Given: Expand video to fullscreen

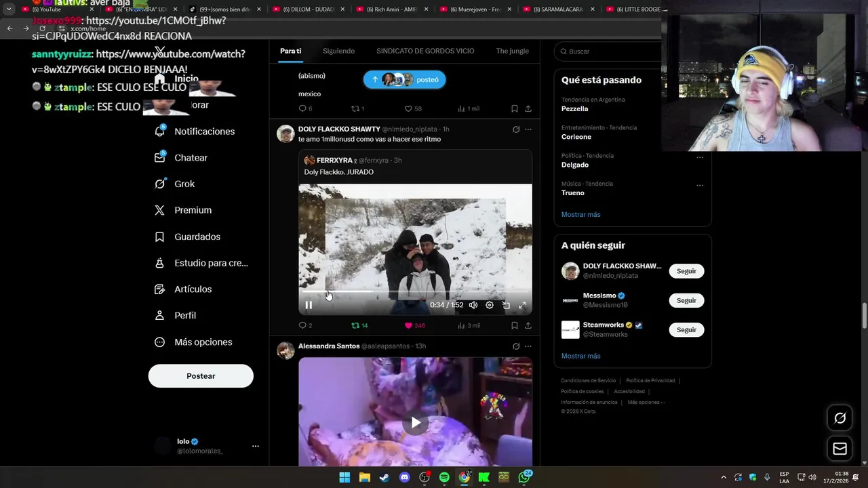Looking at the screenshot, I should (522, 305).
